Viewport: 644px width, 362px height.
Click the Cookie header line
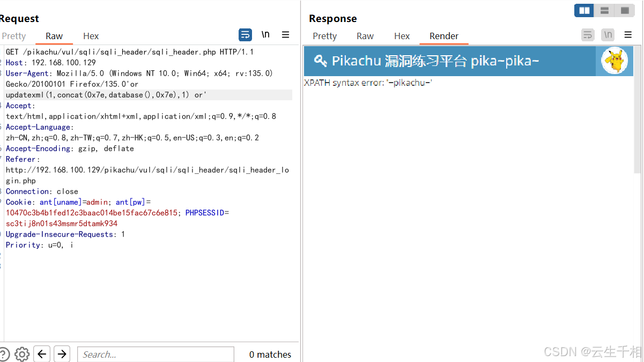[79, 202]
